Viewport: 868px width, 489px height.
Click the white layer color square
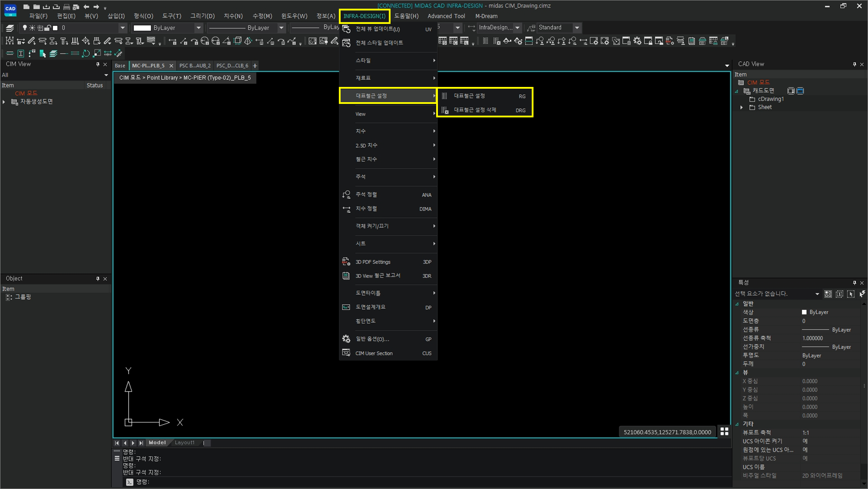(55, 28)
